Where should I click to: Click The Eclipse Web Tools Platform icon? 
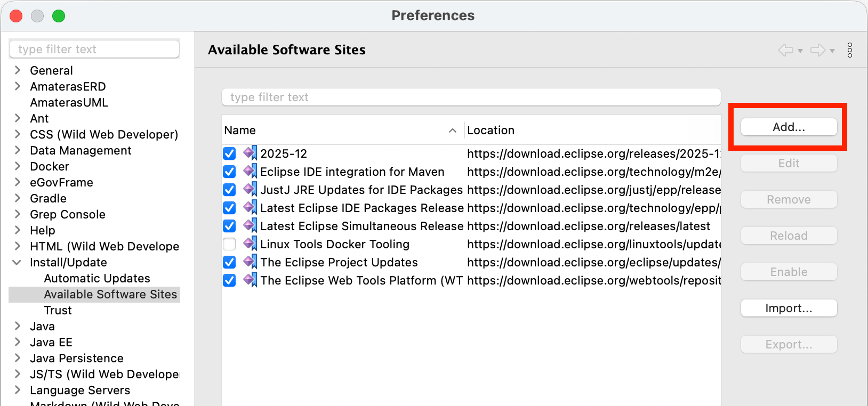click(x=250, y=280)
